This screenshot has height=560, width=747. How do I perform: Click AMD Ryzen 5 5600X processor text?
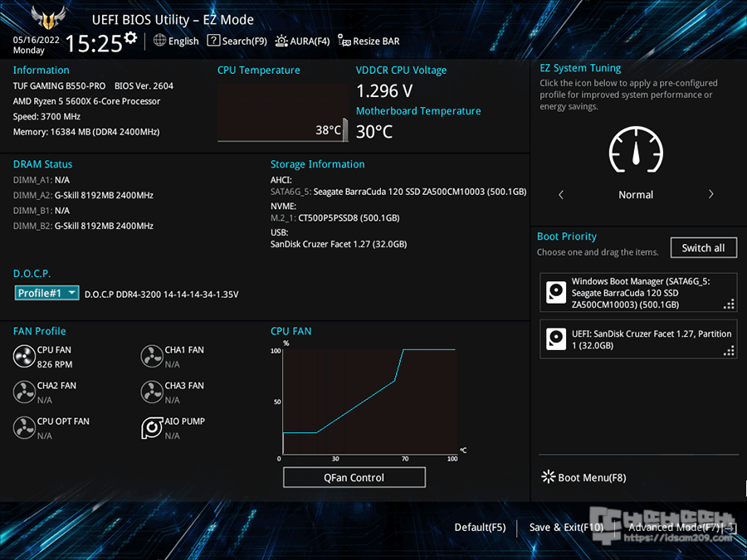86,101
